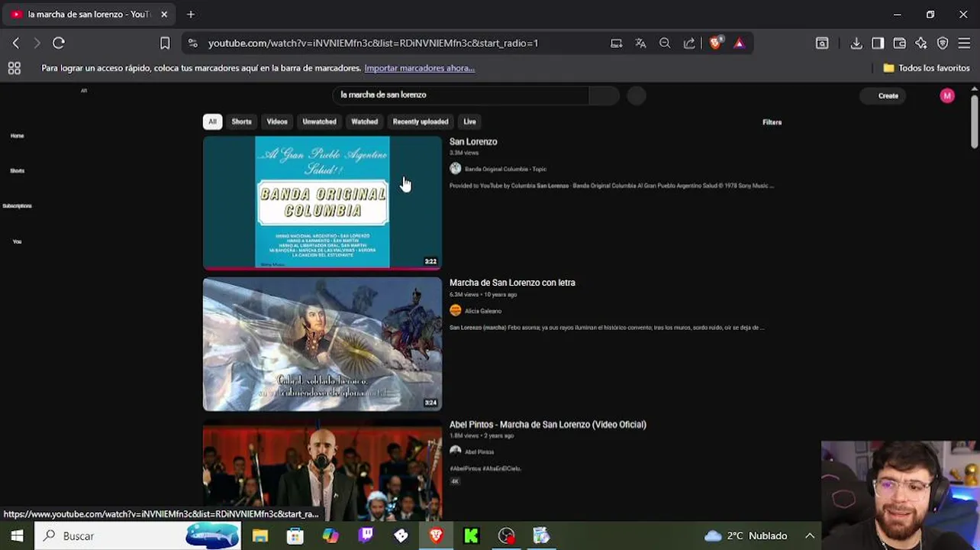Open the M account avatar
The height and width of the screenshot is (550, 980).
(x=947, y=95)
